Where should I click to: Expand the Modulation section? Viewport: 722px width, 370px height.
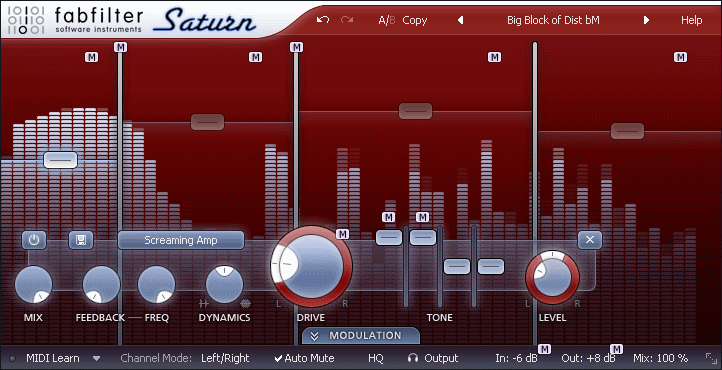coord(361,335)
